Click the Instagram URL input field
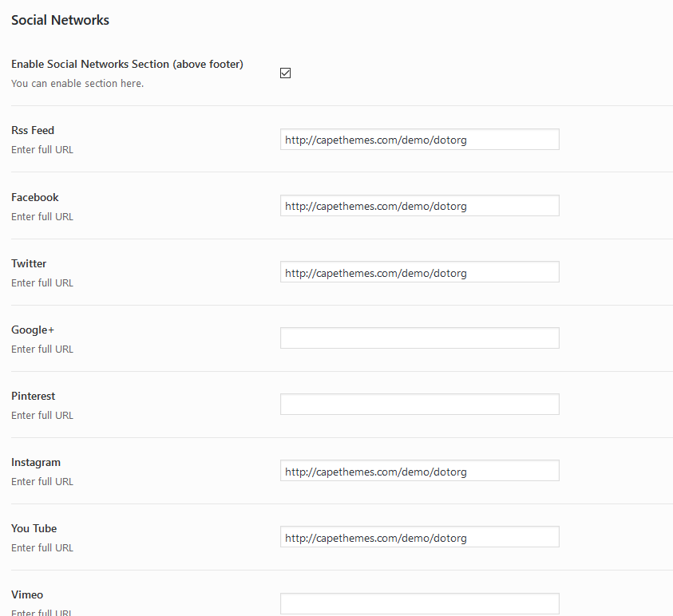The width and height of the screenshot is (673, 616). pos(419,471)
